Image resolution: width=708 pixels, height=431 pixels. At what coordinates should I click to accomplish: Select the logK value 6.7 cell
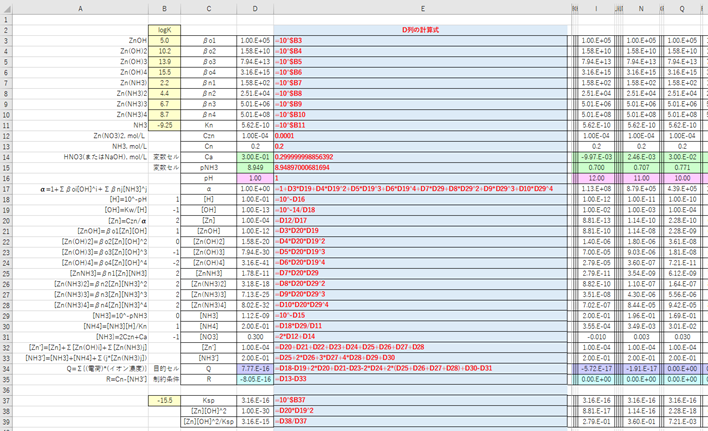(x=164, y=104)
